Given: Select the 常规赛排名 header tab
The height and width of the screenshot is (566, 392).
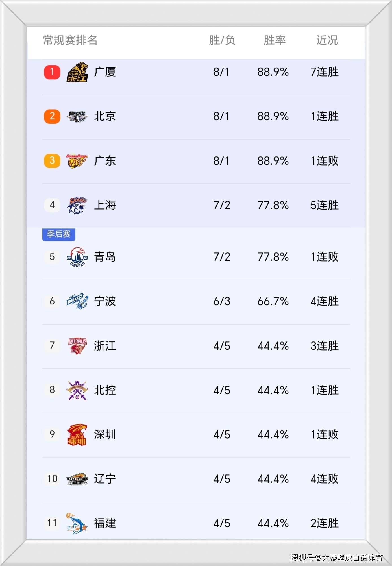Looking at the screenshot, I should click(70, 40).
